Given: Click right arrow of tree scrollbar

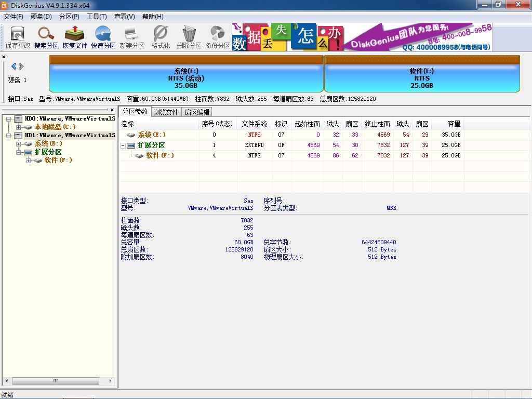Looking at the screenshot, I should point(110,381).
